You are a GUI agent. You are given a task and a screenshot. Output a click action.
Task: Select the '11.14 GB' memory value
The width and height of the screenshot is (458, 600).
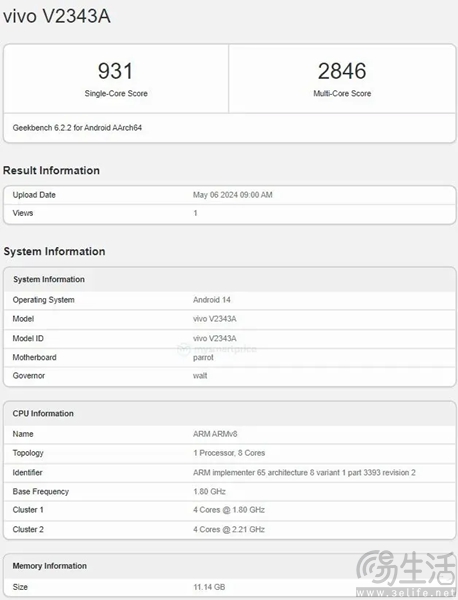[x=209, y=587]
